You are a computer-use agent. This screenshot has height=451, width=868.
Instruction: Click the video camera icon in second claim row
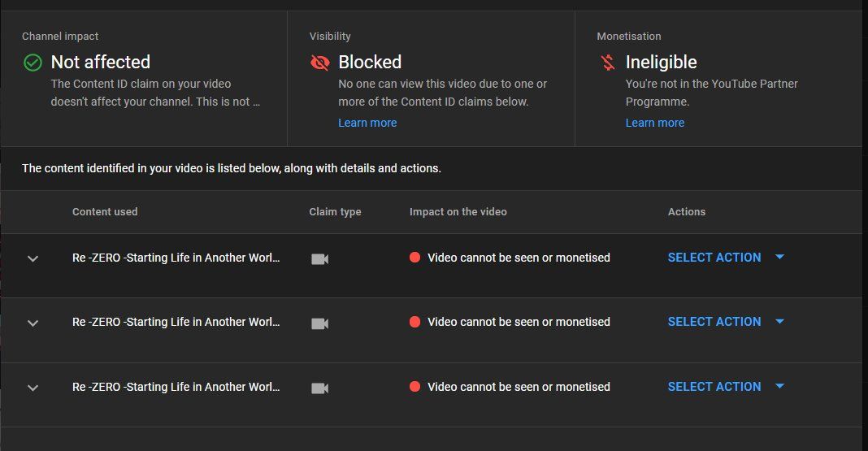tap(320, 323)
